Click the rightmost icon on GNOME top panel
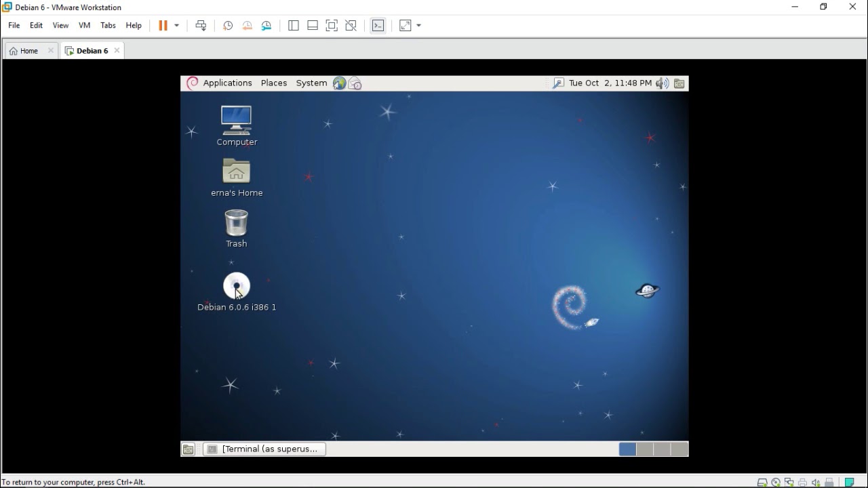 (679, 83)
